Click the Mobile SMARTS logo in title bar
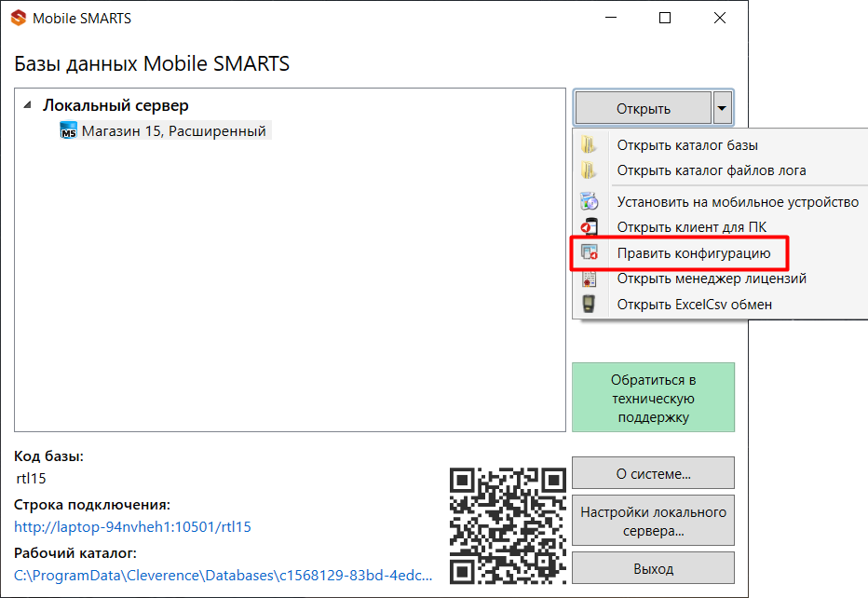Viewport: 868px width, 598px height. coord(19,19)
